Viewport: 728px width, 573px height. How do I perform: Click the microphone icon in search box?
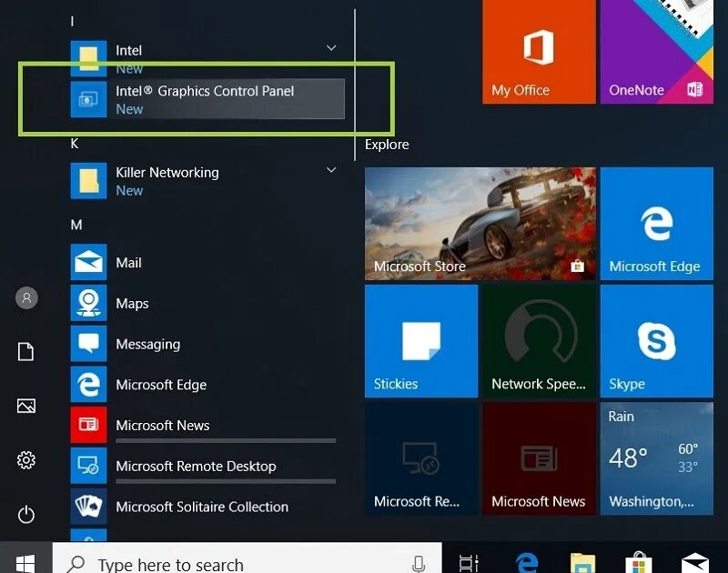tap(419, 564)
